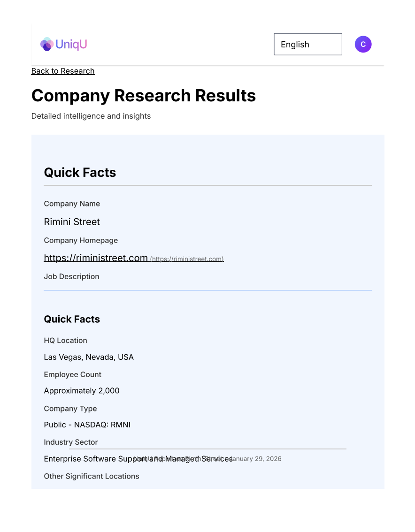Click the UniqU wordmark text
Screen dimensions: 415x532
pos(71,45)
